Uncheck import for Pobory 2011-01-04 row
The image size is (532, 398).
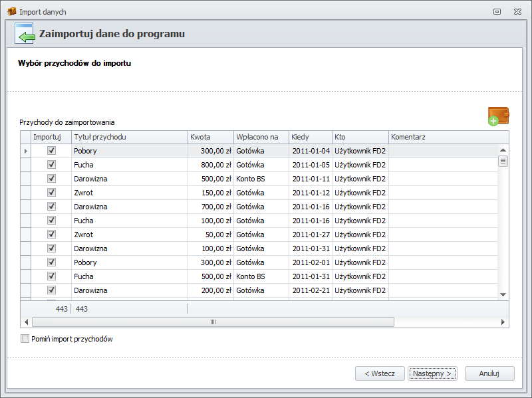[51, 151]
